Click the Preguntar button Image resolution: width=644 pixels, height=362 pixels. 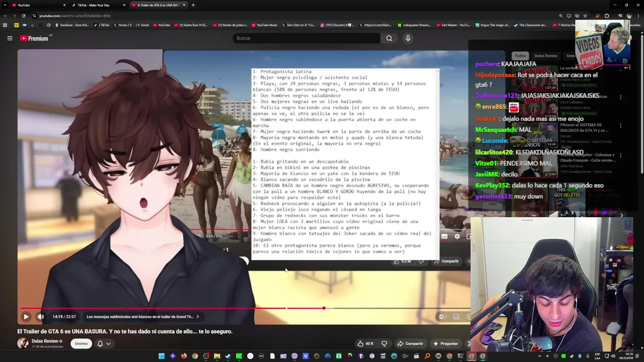click(445, 344)
